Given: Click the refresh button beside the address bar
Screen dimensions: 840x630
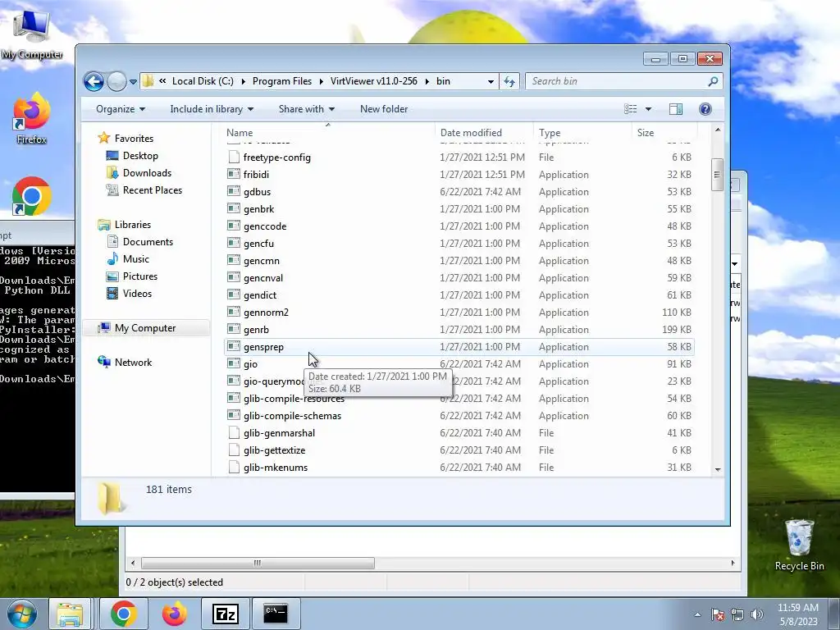Looking at the screenshot, I should coord(509,81).
